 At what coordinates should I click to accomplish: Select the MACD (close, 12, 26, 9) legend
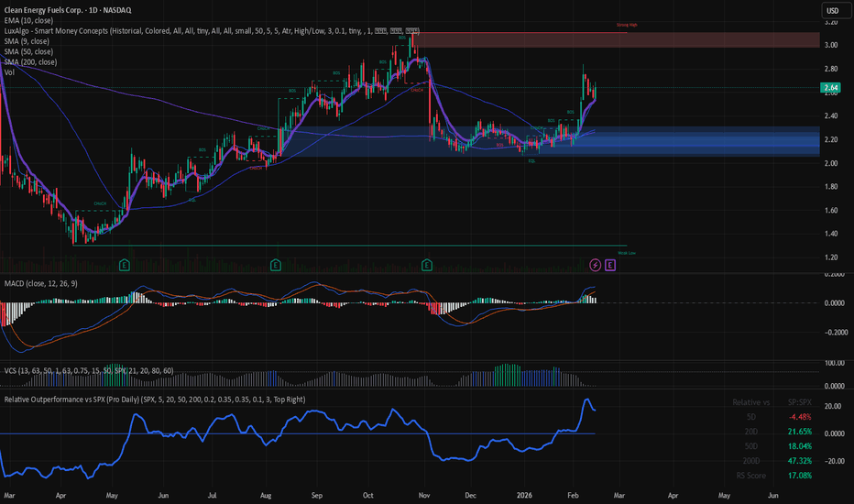(41, 283)
